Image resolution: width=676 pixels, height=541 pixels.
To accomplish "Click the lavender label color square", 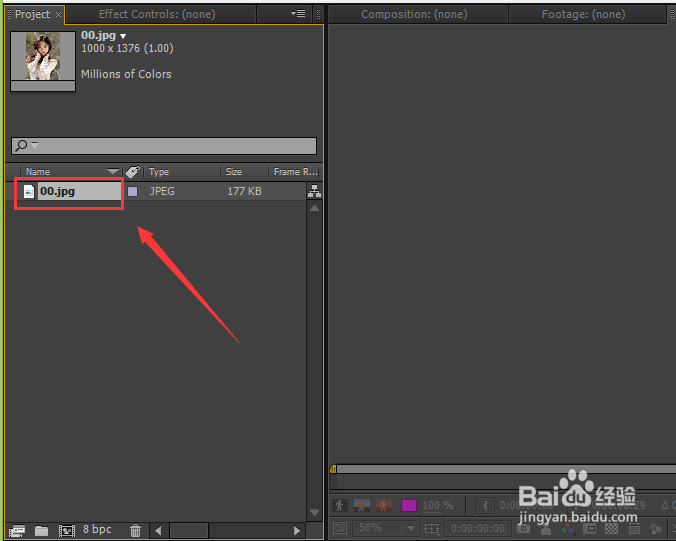I will 133,191.
